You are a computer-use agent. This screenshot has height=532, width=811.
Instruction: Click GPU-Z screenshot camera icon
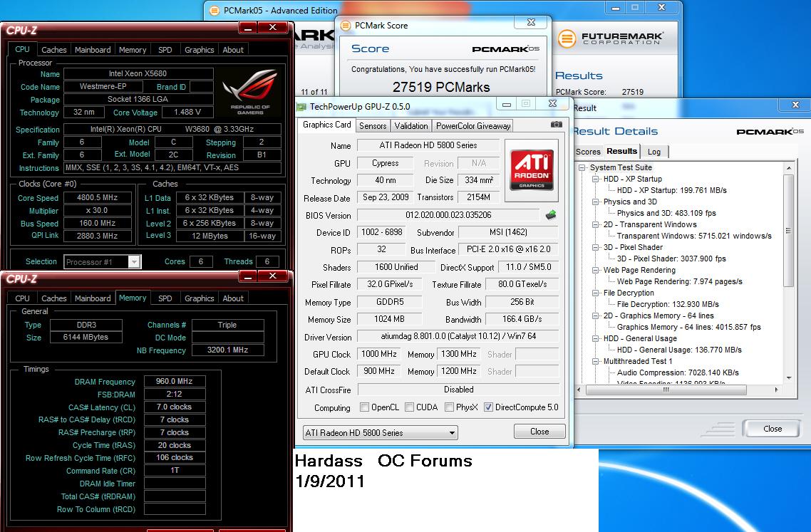pyautogui.click(x=556, y=124)
